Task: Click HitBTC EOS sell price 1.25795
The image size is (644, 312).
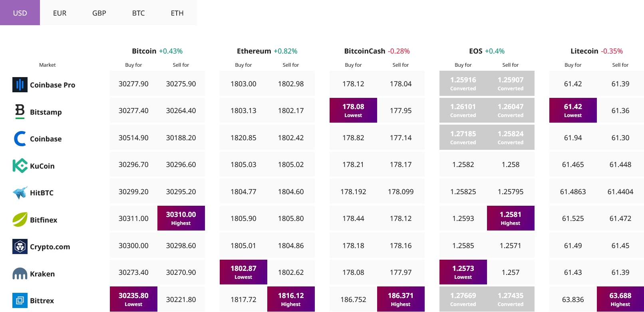Action: 511,191
